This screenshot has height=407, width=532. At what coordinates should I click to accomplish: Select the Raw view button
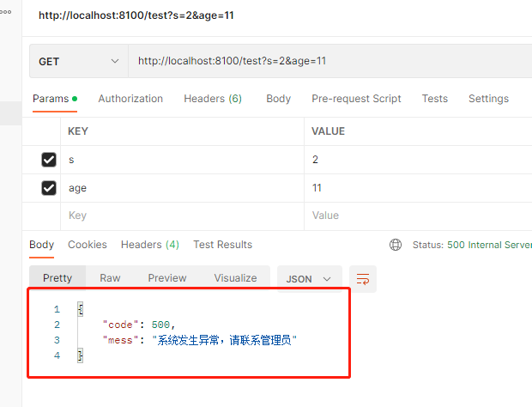click(110, 278)
